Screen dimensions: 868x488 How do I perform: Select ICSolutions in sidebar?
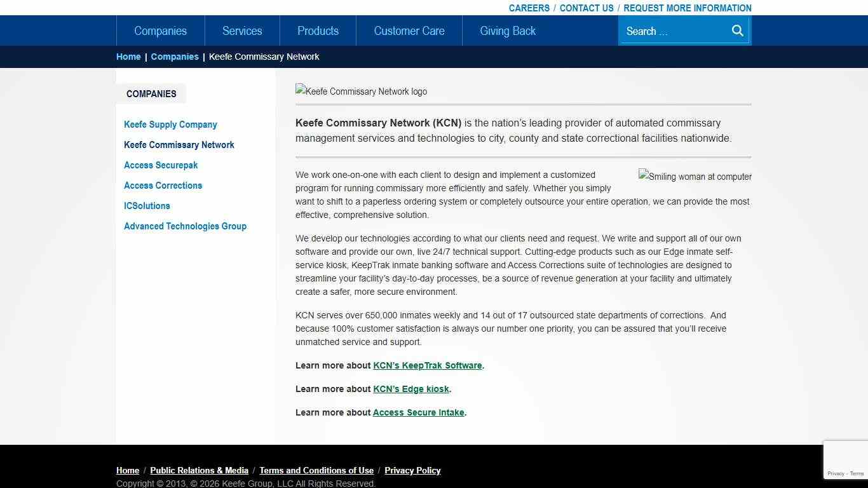(x=147, y=206)
